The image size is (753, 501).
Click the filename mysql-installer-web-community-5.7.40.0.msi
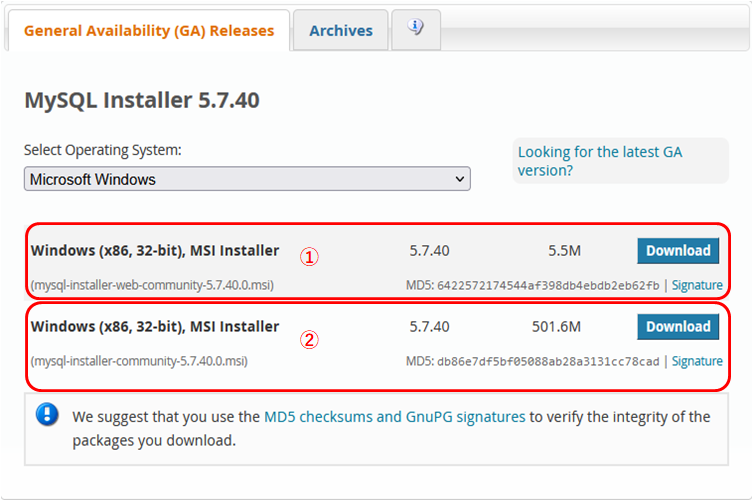pos(152,285)
